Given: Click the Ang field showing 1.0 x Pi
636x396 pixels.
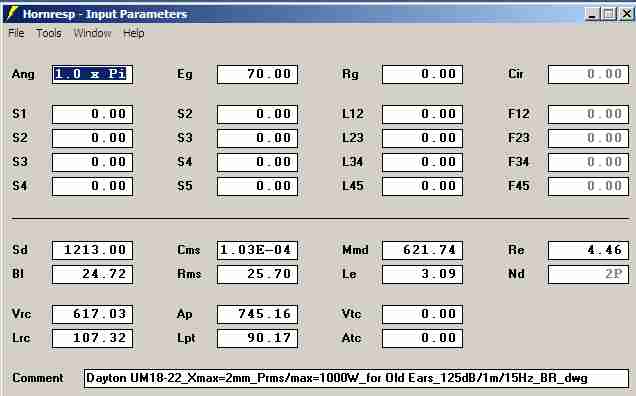Looking at the screenshot, I should 92,74.
